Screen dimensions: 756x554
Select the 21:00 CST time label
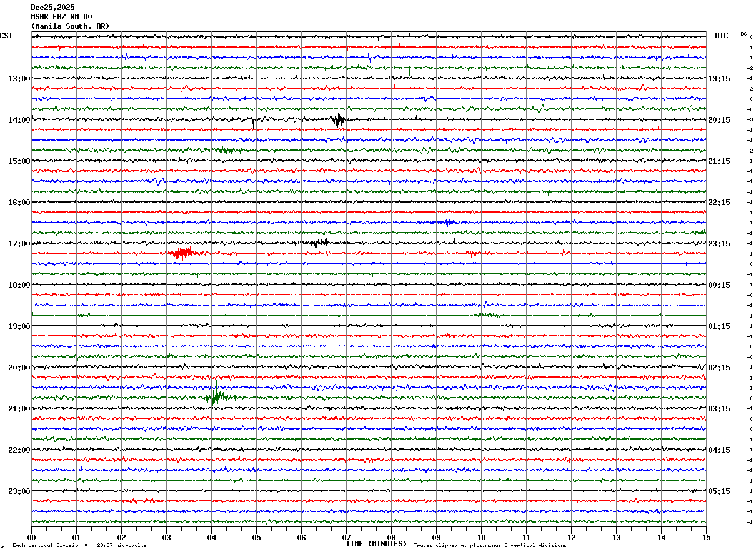19,409
